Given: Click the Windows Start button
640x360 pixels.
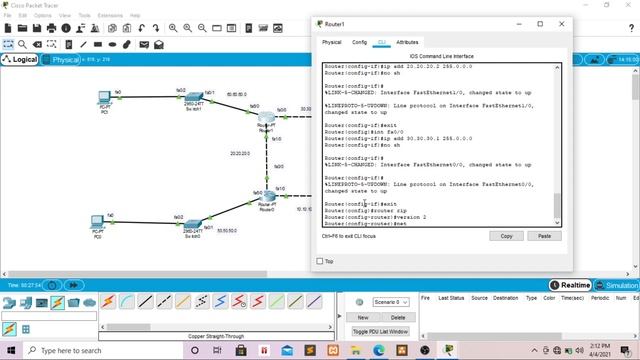Looking at the screenshot, I should pyautogui.click(x=11, y=350).
